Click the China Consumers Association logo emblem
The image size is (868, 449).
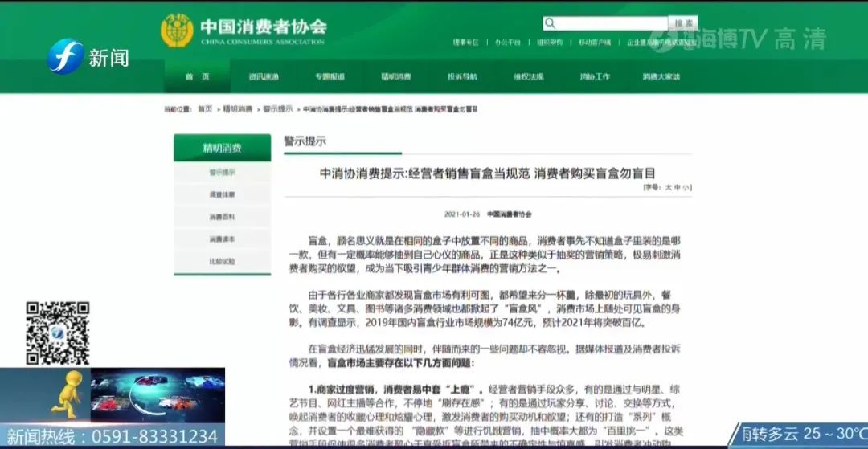click(177, 31)
